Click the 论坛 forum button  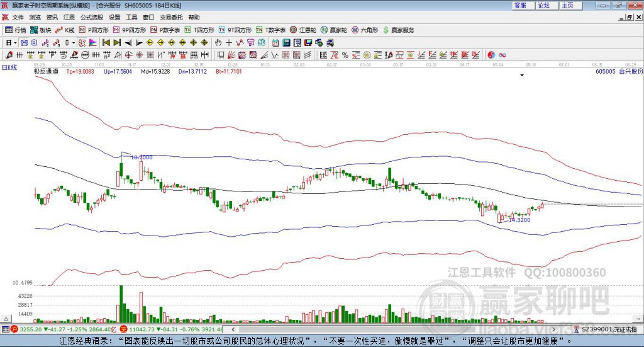tap(547, 5)
